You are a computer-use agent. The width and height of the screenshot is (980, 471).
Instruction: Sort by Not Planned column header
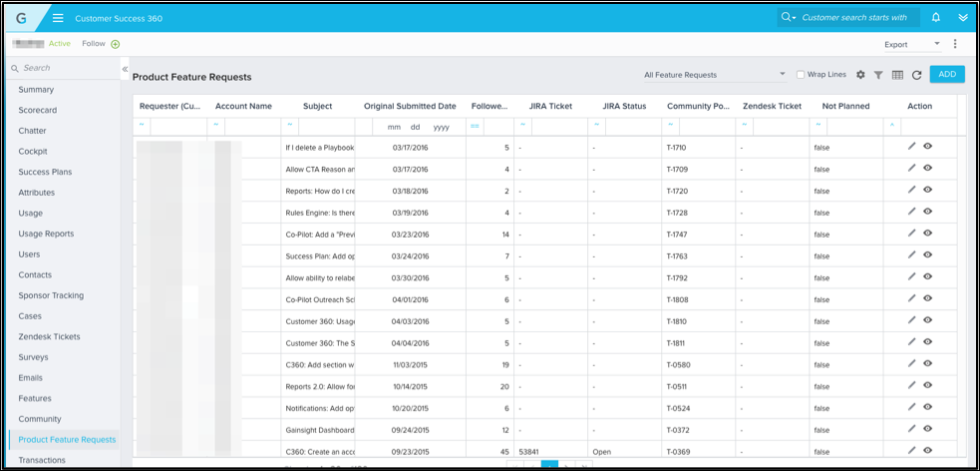(x=845, y=107)
